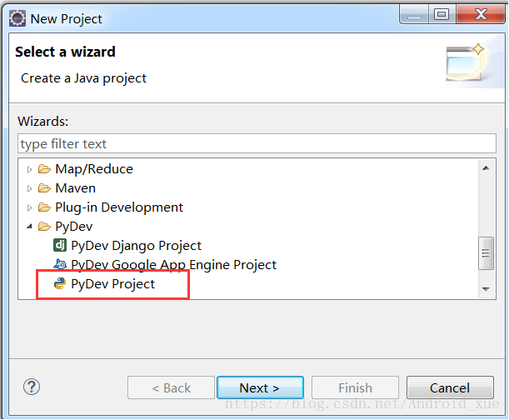Select PyDev Django Project wizard
The height and width of the screenshot is (420, 509).
[137, 246]
